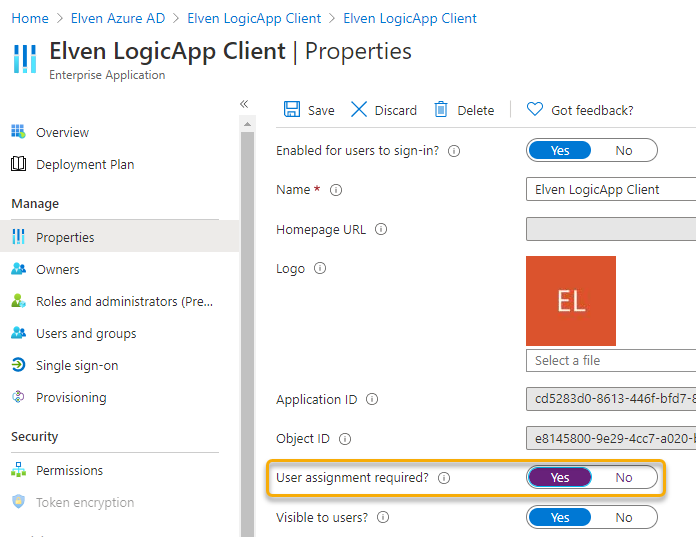Click the Overview grid icon
This screenshot has height=537, width=696.
click(18, 131)
